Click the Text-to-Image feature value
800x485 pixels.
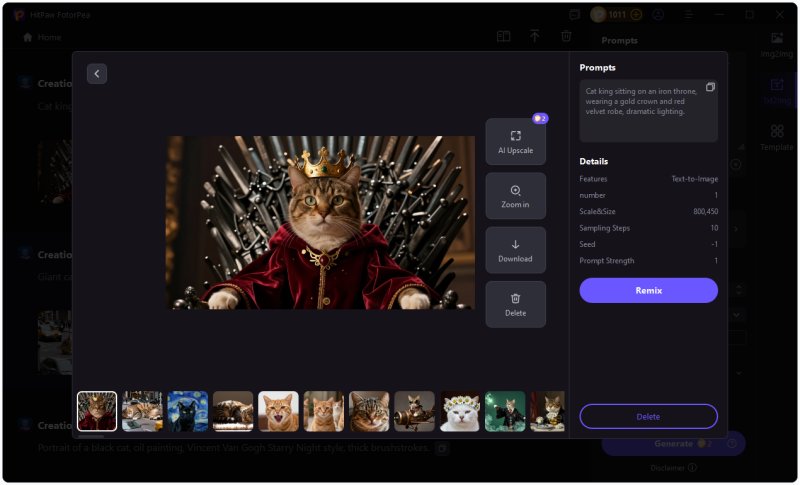[x=694, y=179]
